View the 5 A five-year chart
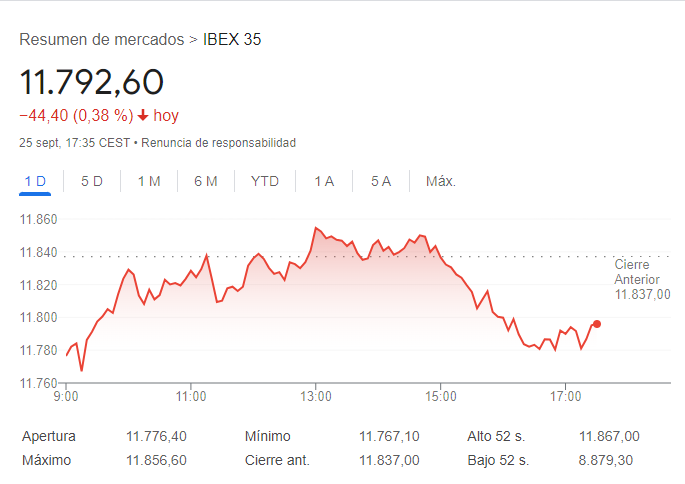 point(381,181)
